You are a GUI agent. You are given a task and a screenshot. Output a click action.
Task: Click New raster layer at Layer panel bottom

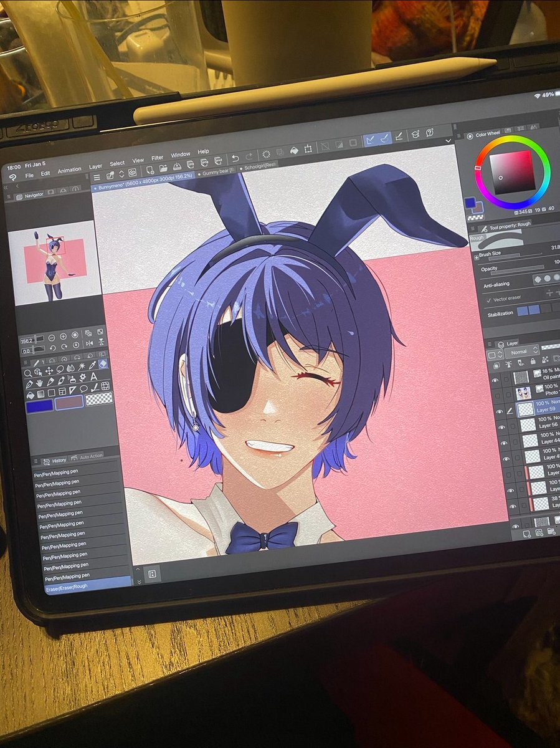click(527, 534)
